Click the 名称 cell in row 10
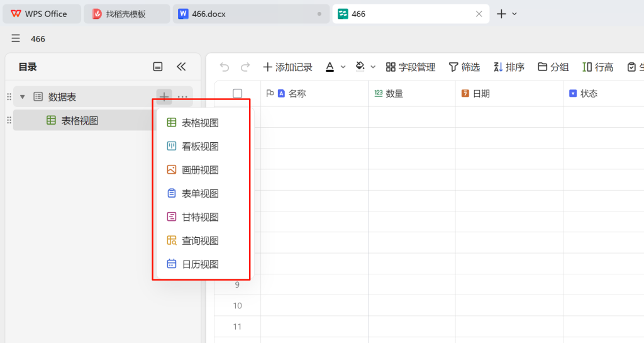 click(x=314, y=306)
